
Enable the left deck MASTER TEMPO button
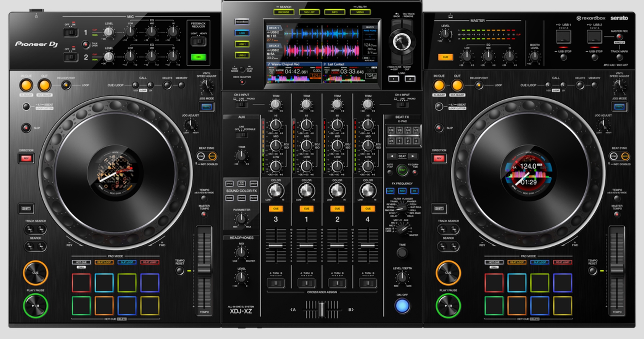204,214
